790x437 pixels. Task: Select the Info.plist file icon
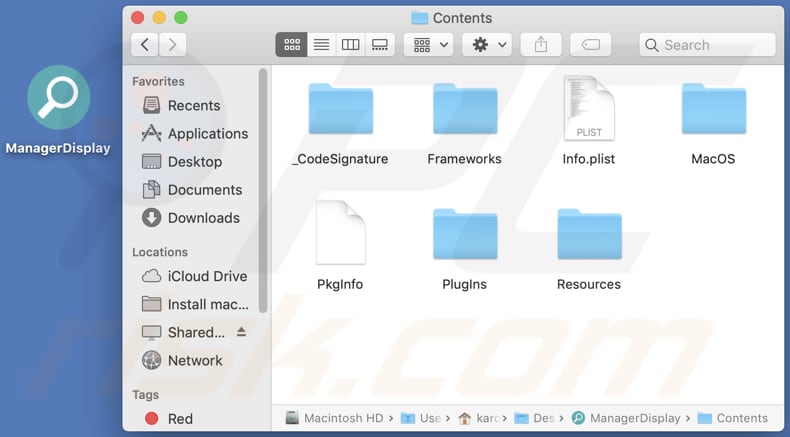click(x=589, y=108)
